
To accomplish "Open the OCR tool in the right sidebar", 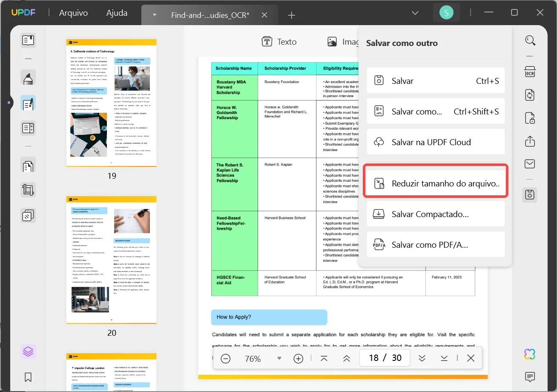I will point(530,72).
